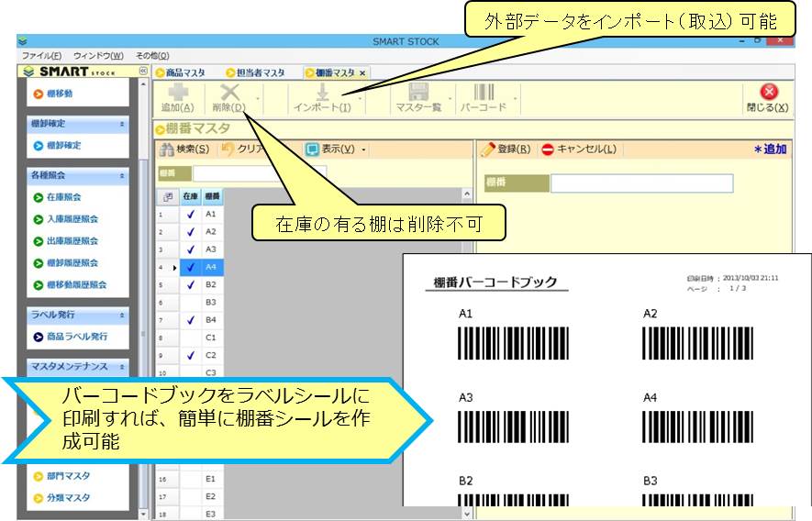Click the 追加(A) add toolbar icon

click(x=178, y=98)
